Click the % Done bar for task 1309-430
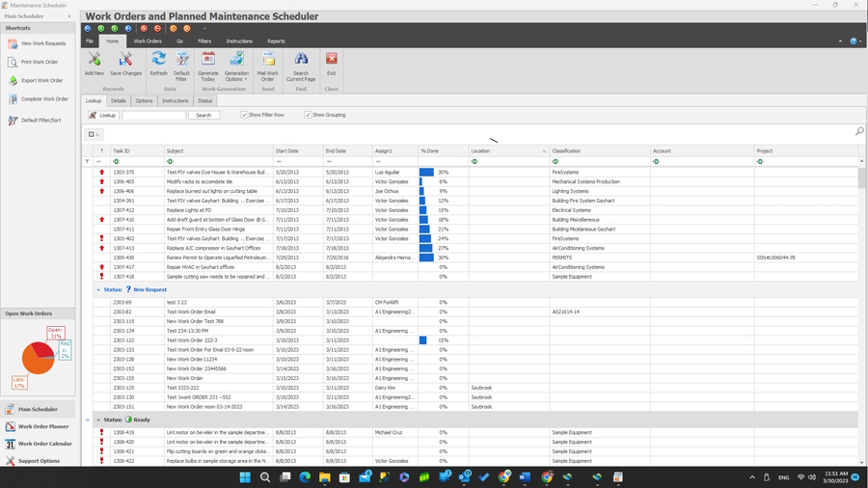The height and width of the screenshot is (488, 868). [x=426, y=258]
